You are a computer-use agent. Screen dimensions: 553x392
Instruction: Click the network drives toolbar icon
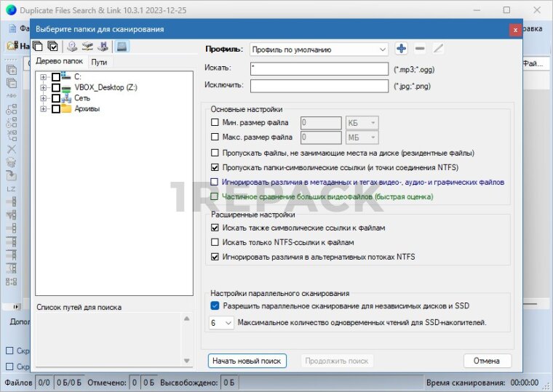tap(88, 47)
